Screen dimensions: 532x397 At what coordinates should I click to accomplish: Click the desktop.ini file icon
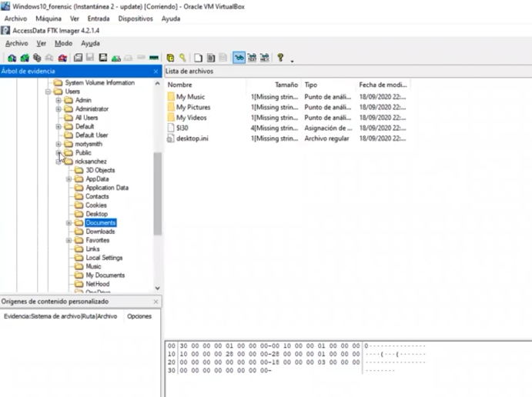[x=171, y=138]
